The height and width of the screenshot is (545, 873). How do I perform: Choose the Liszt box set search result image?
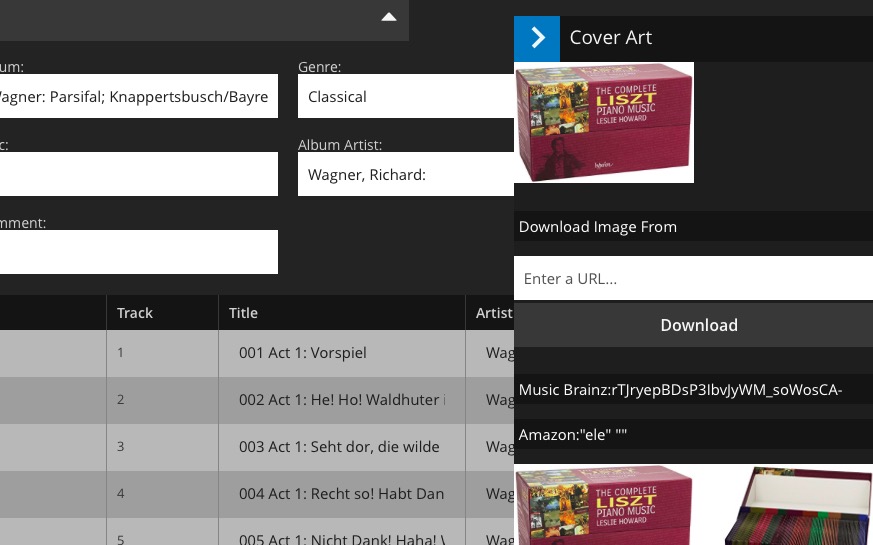coord(604,505)
